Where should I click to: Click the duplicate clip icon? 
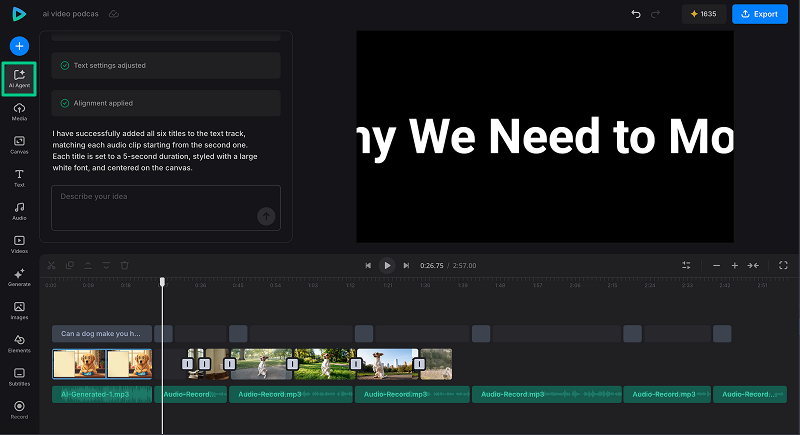(x=70, y=265)
